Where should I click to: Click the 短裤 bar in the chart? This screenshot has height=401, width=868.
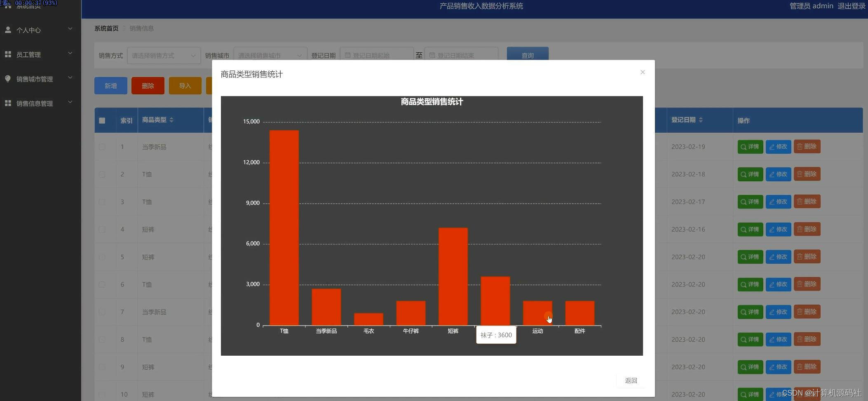(x=453, y=276)
